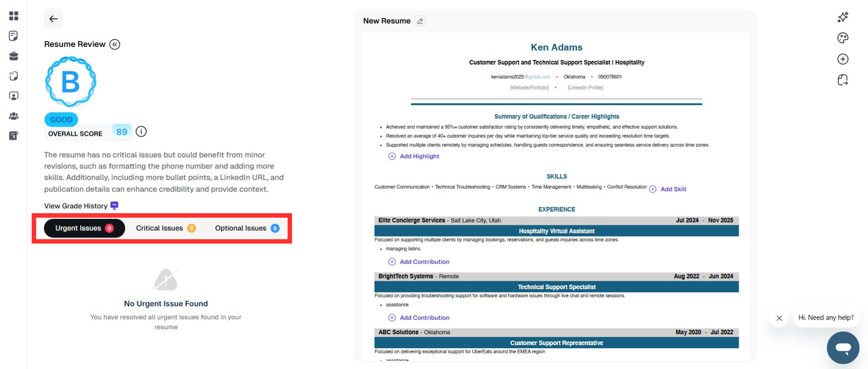Click the Ken Adams name heading
This screenshot has height=369, width=868.
coord(557,47)
